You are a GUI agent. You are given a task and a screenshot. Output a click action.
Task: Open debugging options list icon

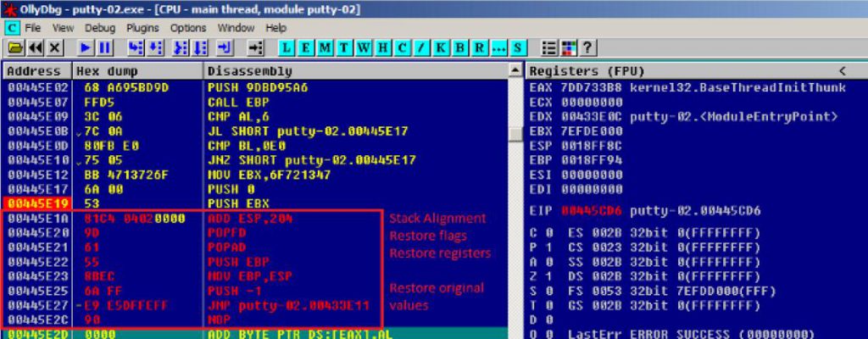pos(548,48)
